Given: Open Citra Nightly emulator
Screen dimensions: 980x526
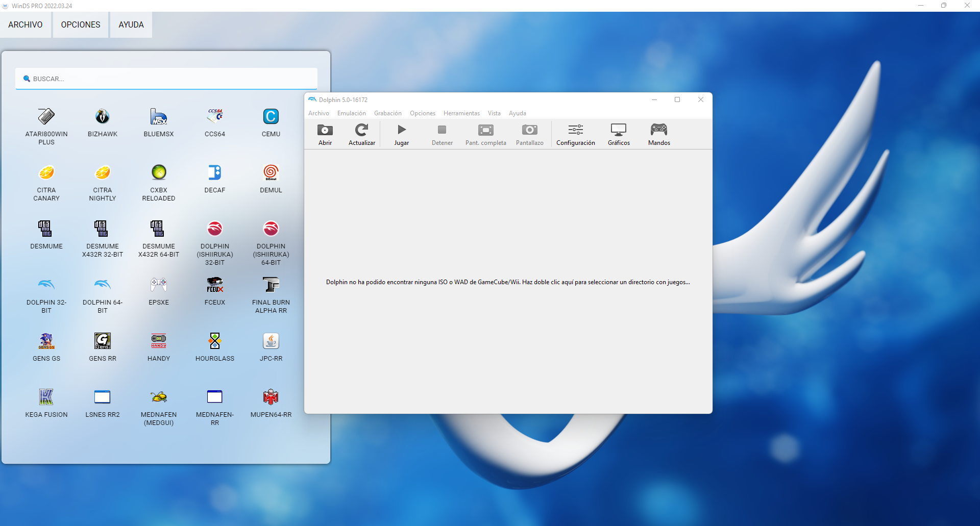Looking at the screenshot, I should click(103, 183).
